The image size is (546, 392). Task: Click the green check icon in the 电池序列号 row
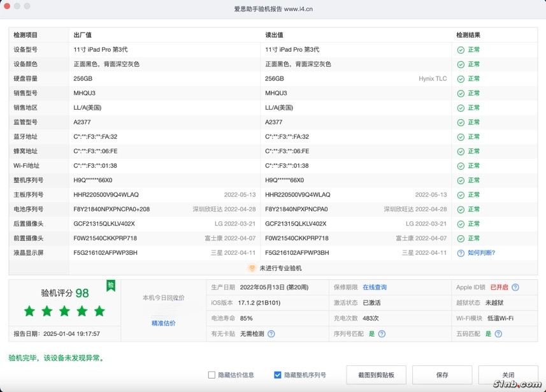click(x=461, y=209)
